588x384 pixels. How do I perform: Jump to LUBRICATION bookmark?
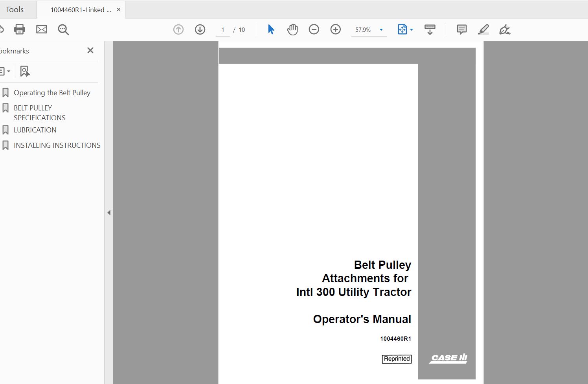point(35,130)
